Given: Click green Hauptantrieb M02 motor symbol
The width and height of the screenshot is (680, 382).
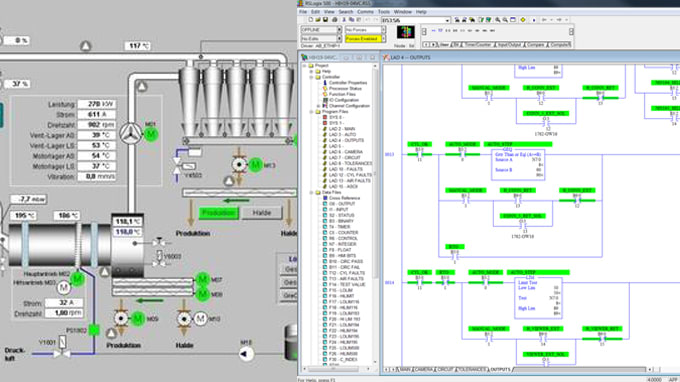Looking at the screenshot, I should [x=77, y=280].
